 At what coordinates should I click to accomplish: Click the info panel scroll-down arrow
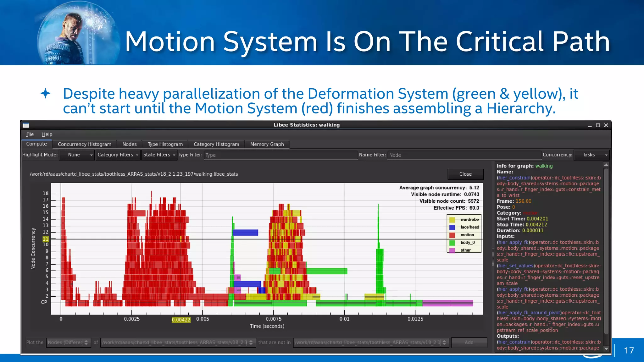coord(606,348)
